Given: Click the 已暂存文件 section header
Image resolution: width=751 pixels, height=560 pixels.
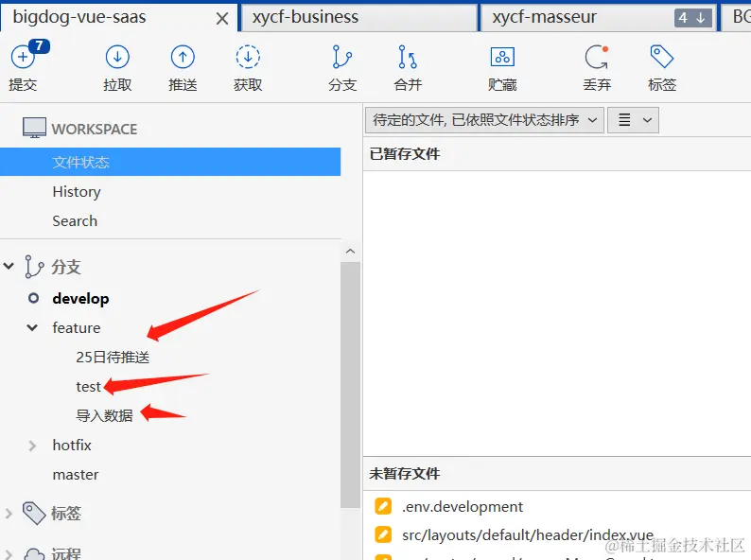Looking at the screenshot, I should pos(404,154).
